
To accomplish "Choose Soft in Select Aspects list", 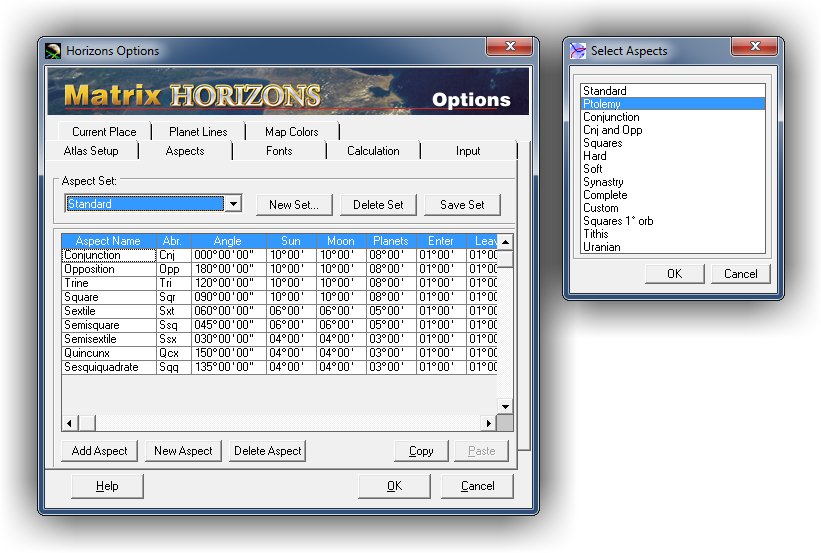I will point(673,169).
